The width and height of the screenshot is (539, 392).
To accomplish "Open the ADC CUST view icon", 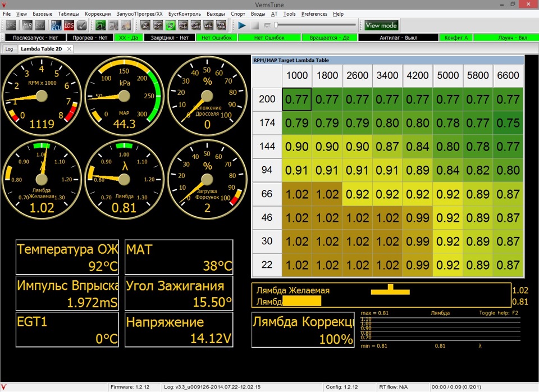I will (195, 25).
